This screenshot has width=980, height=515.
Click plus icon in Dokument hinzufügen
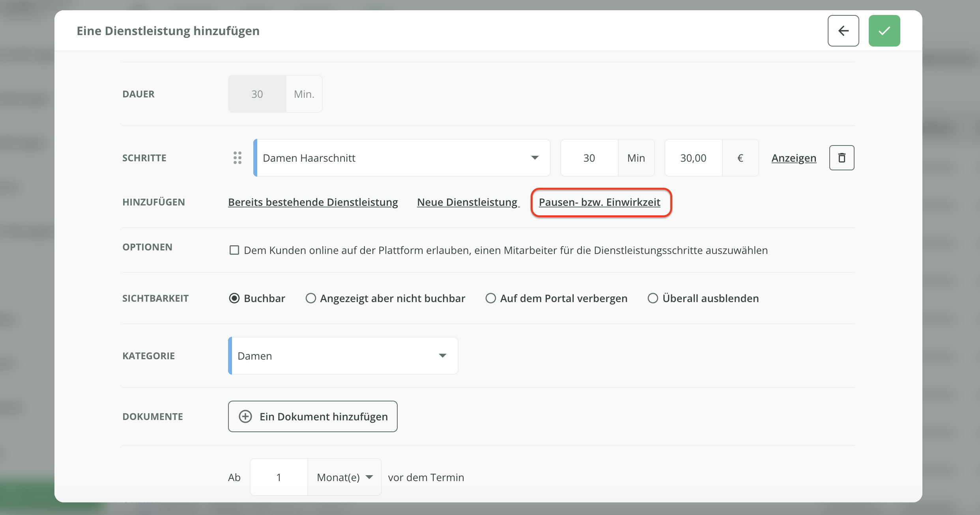coord(245,416)
